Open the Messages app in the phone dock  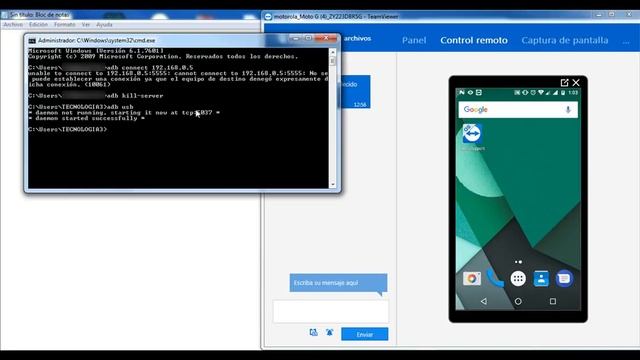point(564,279)
